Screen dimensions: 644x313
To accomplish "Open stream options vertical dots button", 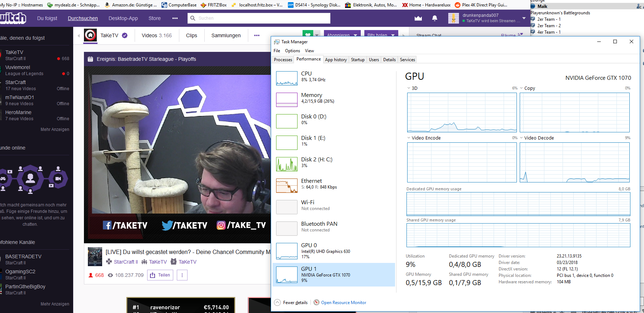I will pos(182,275).
